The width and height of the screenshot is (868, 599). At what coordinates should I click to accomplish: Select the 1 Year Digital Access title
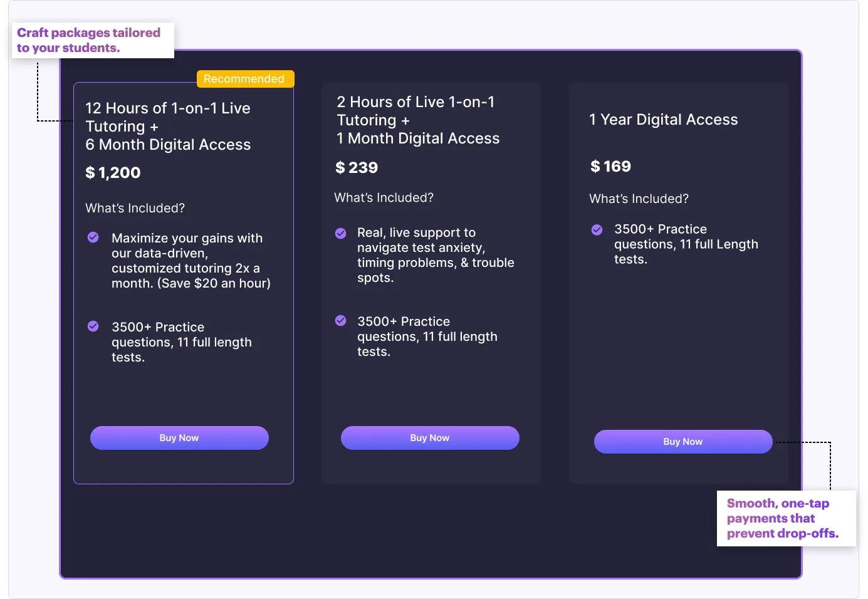point(664,120)
